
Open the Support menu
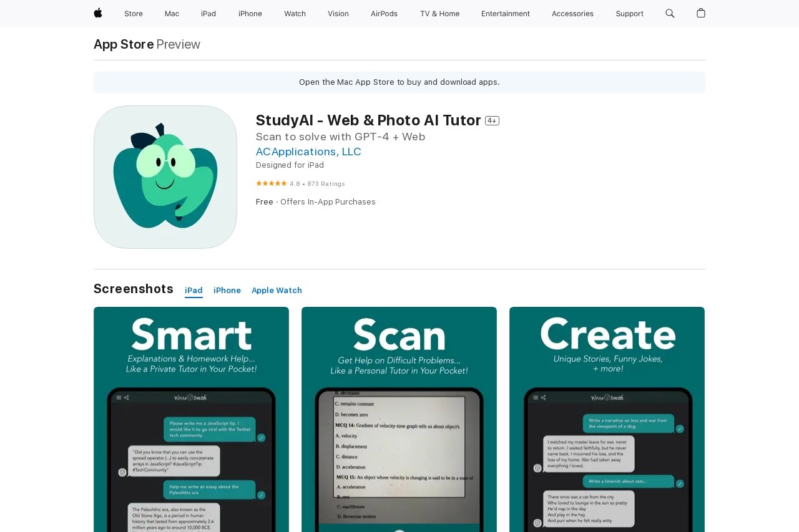pyautogui.click(x=629, y=14)
